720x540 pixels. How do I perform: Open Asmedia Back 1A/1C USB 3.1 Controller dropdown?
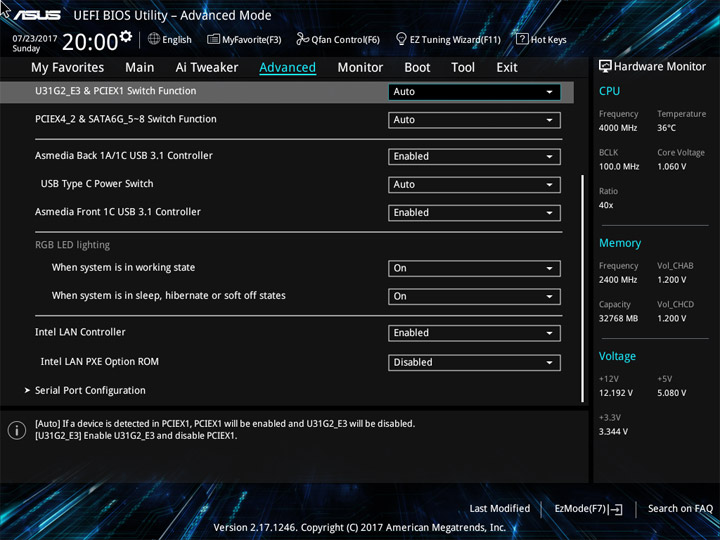point(474,157)
